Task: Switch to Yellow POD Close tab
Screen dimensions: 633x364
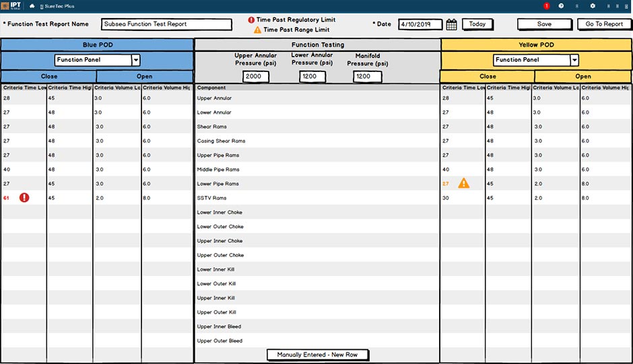Action: pos(488,77)
